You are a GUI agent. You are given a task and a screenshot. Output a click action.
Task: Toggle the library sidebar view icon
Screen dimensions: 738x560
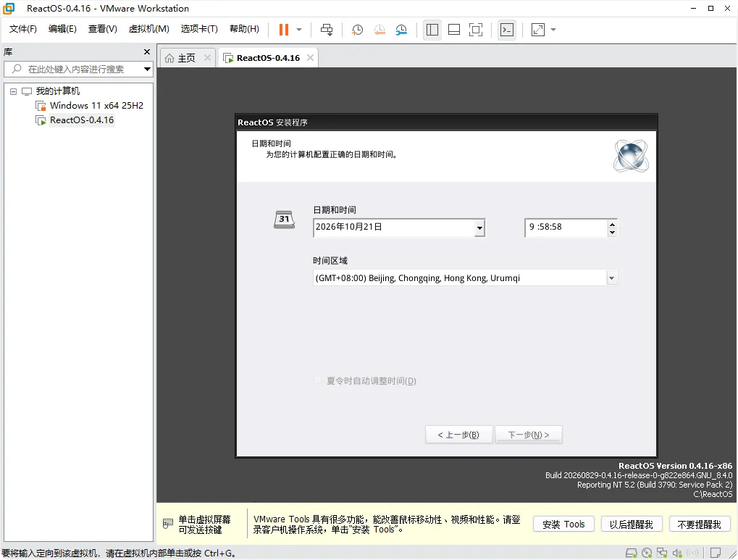[x=432, y=30]
